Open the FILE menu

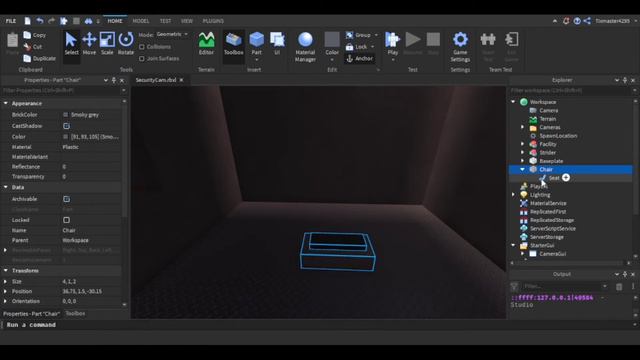[x=11, y=21]
